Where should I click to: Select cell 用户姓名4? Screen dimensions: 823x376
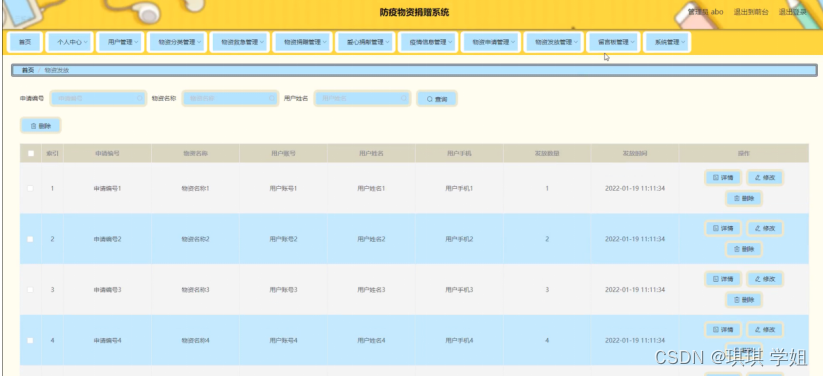[371, 340]
